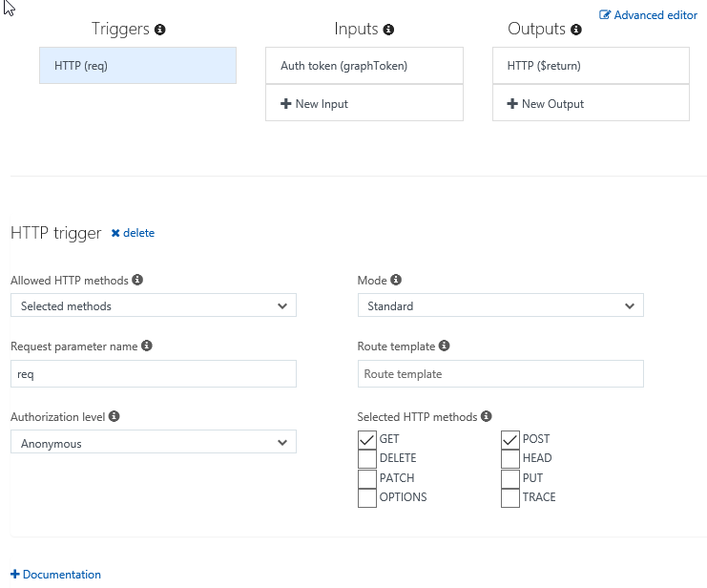The height and width of the screenshot is (588, 707).
Task: Click the Route template info icon
Action: pyautogui.click(x=445, y=346)
